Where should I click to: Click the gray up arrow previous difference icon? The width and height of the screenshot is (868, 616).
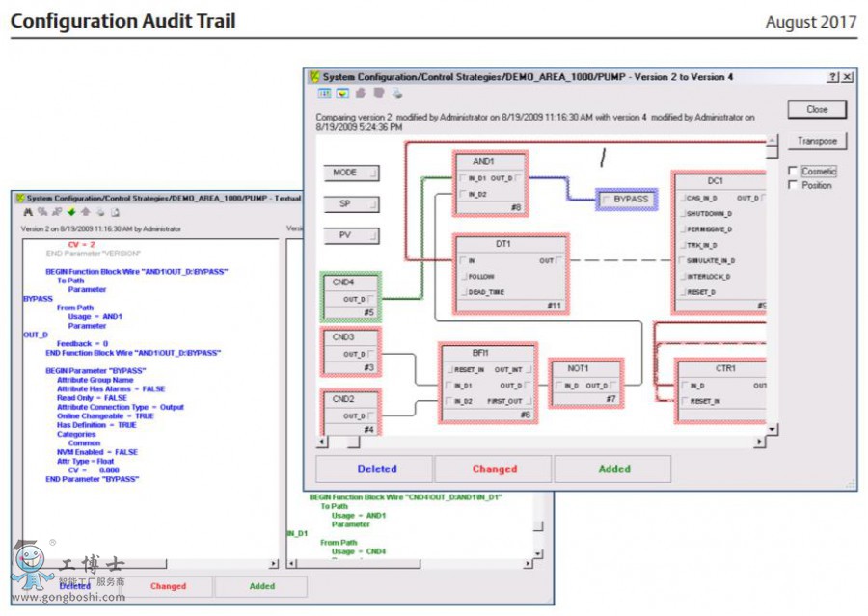(86, 212)
